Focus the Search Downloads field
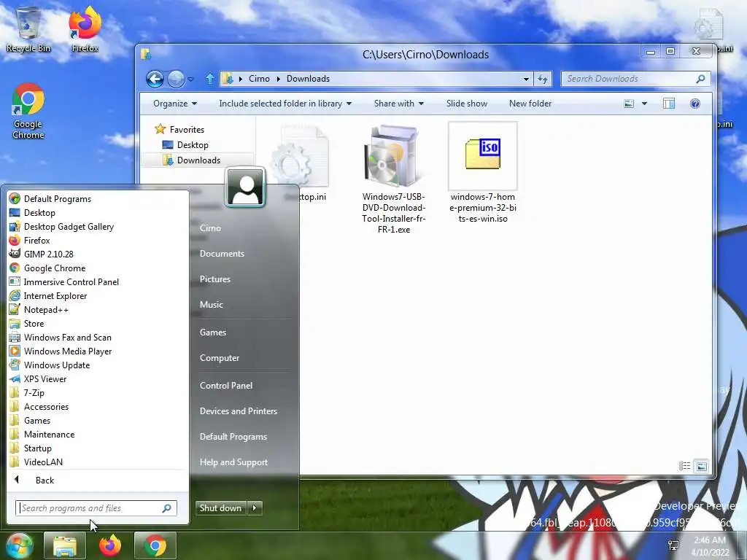This screenshot has width=747, height=560. click(636, 79)
